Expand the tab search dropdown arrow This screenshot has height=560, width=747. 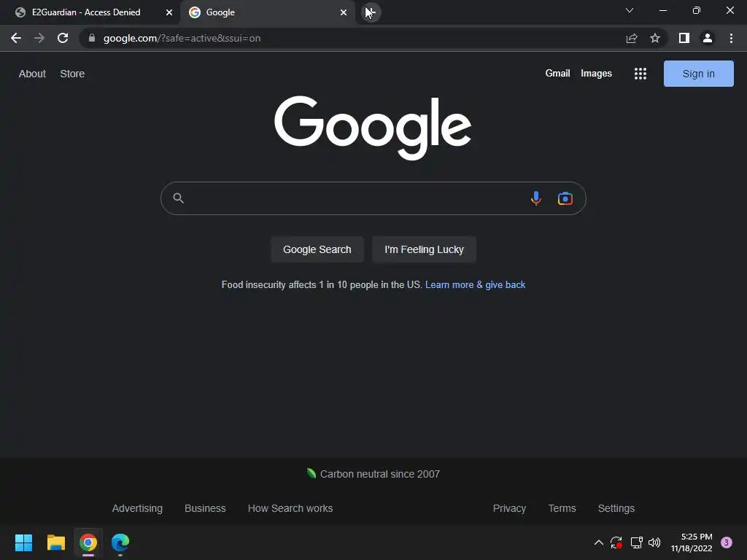pos(630,10)
